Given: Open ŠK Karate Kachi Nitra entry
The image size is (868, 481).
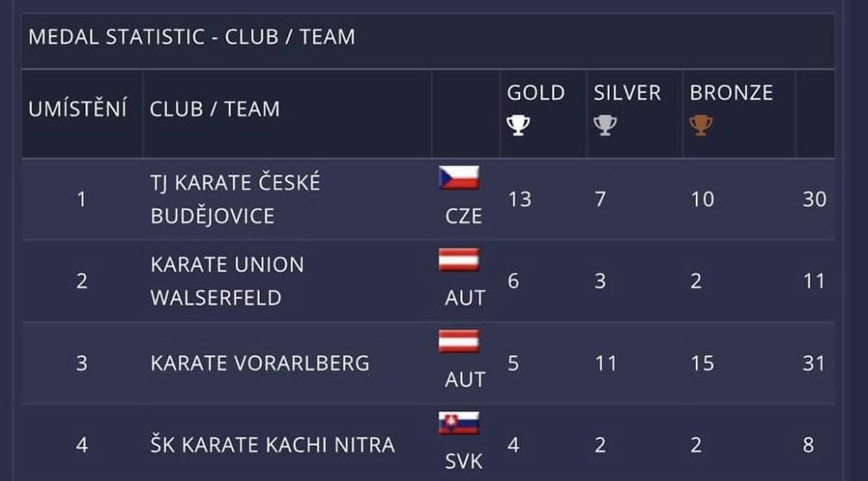Looking at the screenshot, I should point(272,445).
